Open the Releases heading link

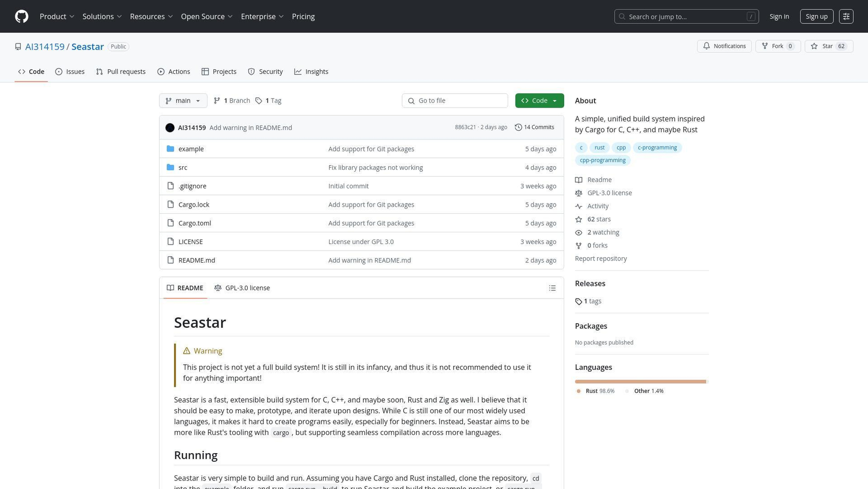[x=590, y=283]
